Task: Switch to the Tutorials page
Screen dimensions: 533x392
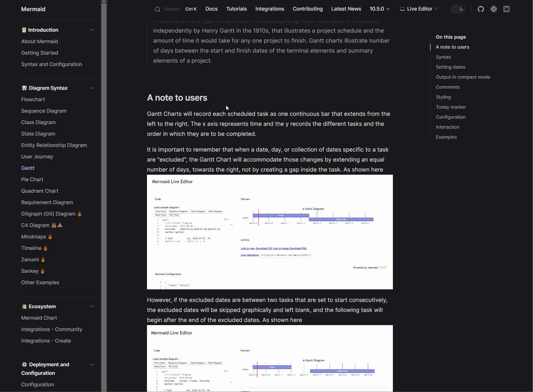Action: tap(236, 9)
